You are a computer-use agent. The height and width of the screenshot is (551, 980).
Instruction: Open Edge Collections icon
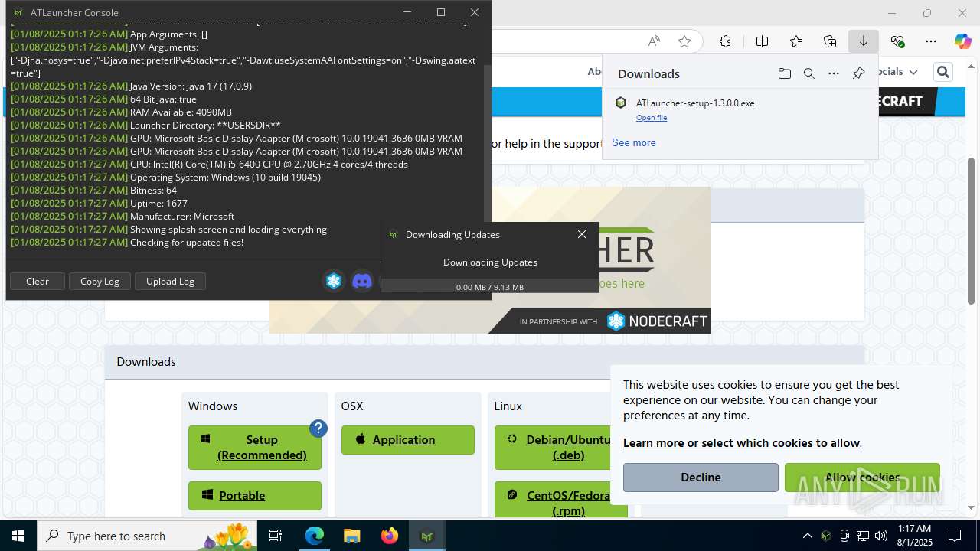830,41
